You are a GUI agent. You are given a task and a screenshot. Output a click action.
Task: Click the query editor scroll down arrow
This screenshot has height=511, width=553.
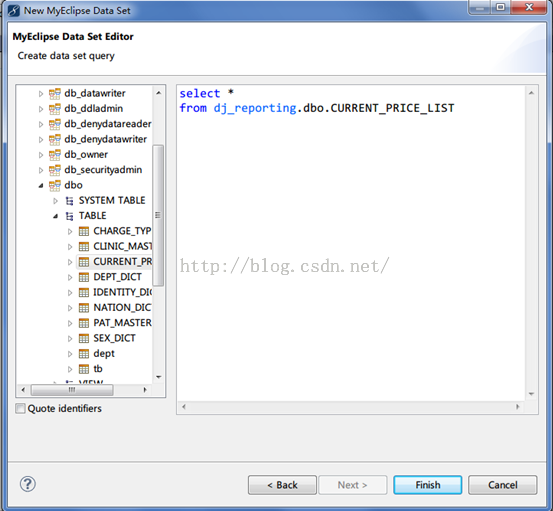[531, 394]
